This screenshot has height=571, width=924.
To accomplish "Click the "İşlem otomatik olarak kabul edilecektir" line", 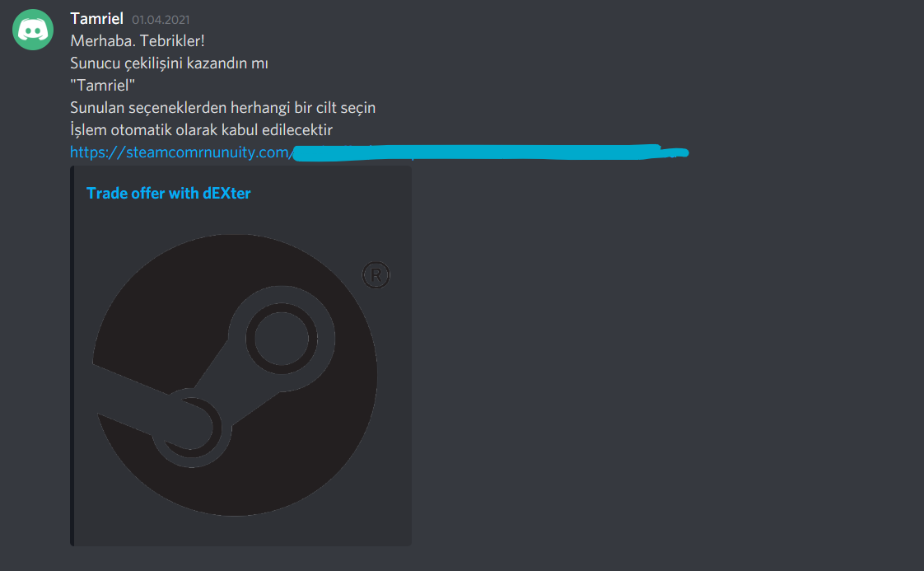I will coord(202,130).
